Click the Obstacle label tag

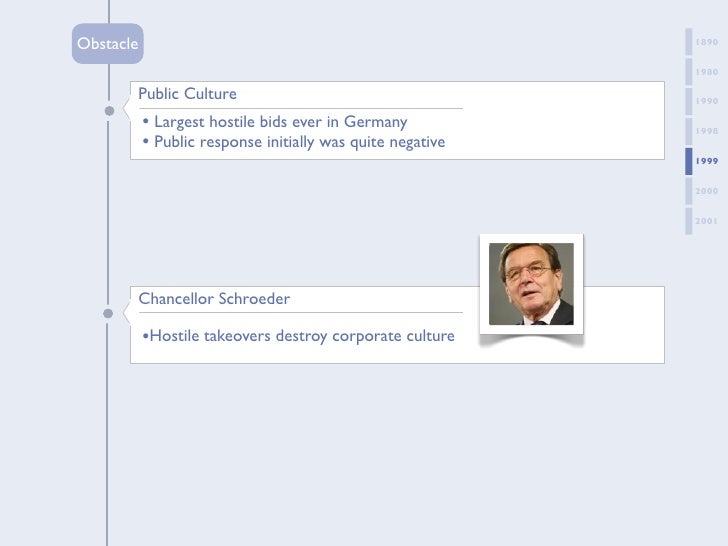point(107,44)
